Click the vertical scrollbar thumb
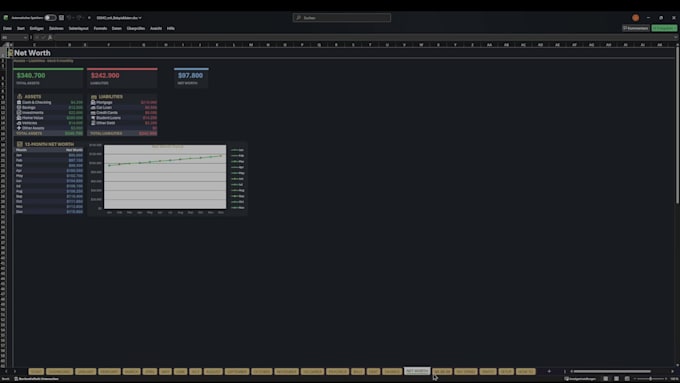 [677, 126]
